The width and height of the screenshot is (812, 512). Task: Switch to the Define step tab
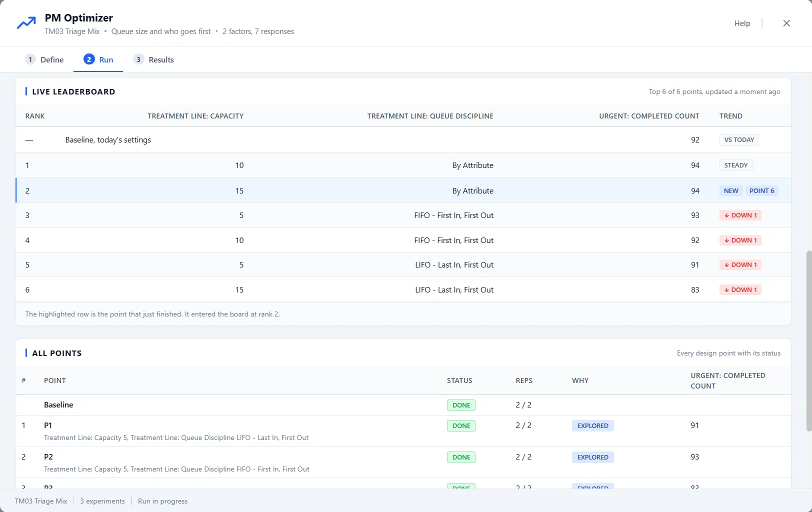tap(44, 59)
